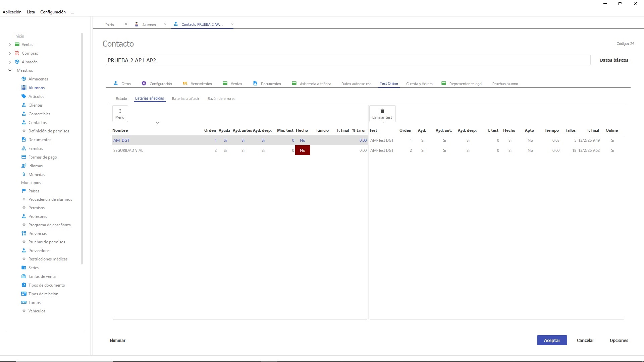Click the Eliminar test trash icon
Viewport: 644px width, 362px height.
click(382, 111)
